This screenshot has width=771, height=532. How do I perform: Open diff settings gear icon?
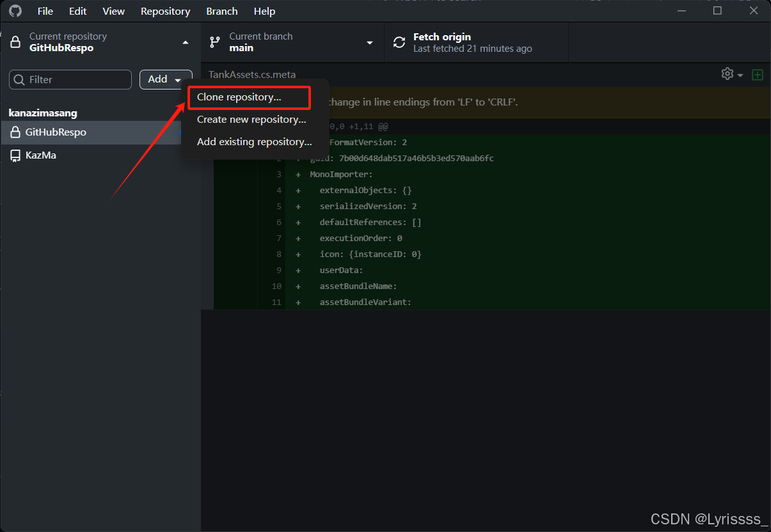point(727,74)
